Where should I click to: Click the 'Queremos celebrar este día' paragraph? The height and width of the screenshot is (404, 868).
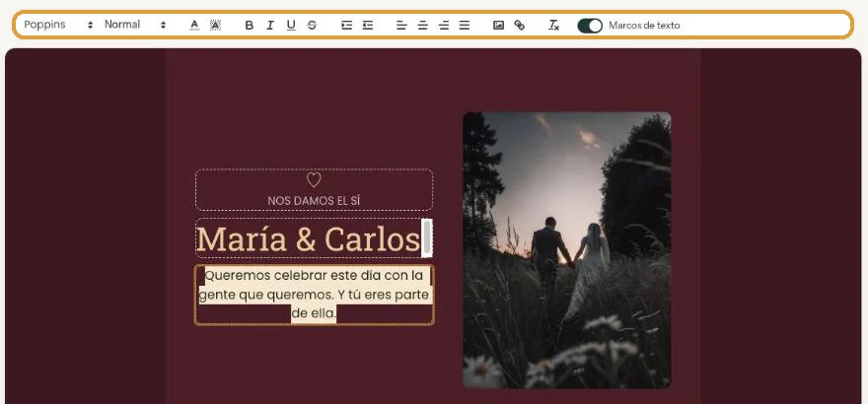pyautogui.click(x=314, y=295)
